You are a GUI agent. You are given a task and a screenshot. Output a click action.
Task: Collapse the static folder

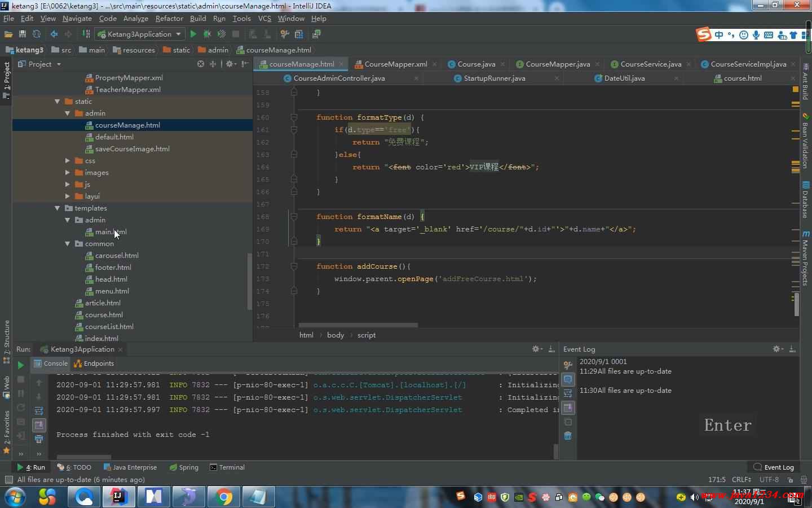pos(57,102)
